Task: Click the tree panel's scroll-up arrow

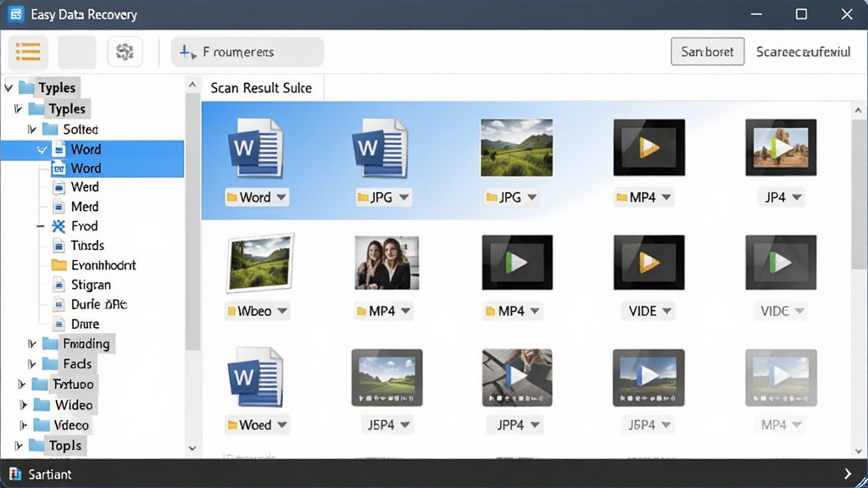Action: pos(192,85)
